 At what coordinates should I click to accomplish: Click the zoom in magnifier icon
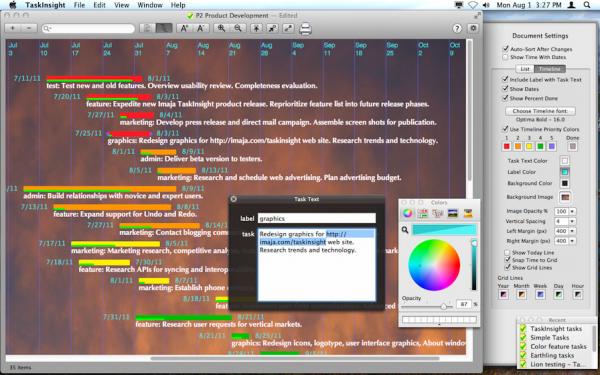(x=221, y=28)
